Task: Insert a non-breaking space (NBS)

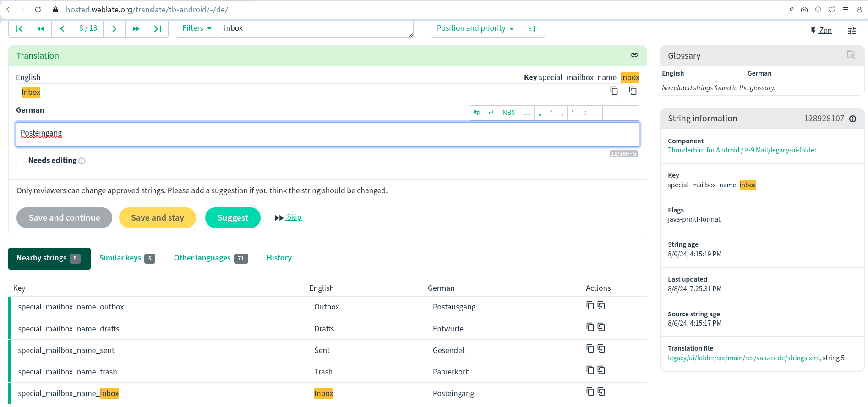Action: [508, 113]
